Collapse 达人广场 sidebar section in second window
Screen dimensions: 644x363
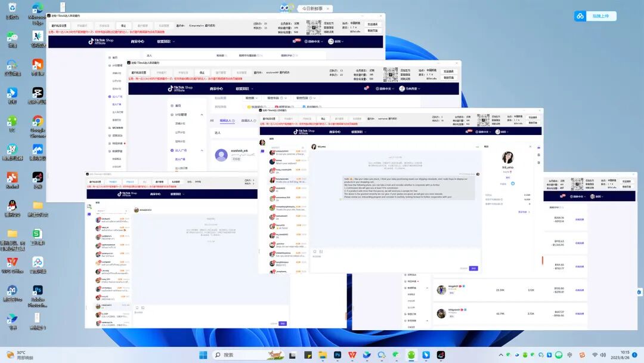coord(202,150)
